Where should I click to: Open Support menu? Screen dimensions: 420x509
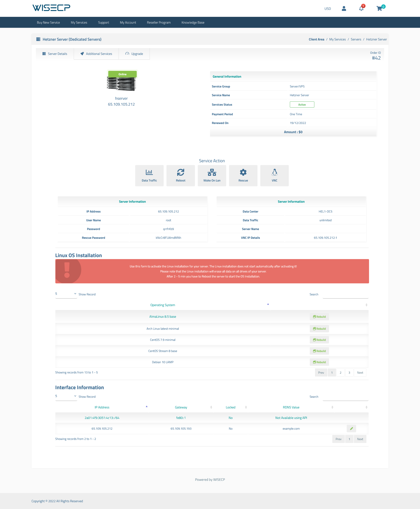tap(103, 23)
